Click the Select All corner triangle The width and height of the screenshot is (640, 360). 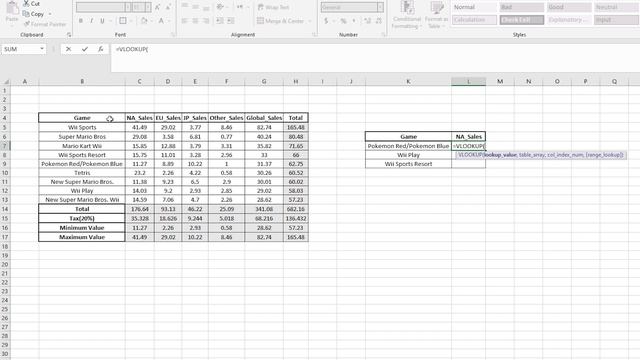(6, 82)
